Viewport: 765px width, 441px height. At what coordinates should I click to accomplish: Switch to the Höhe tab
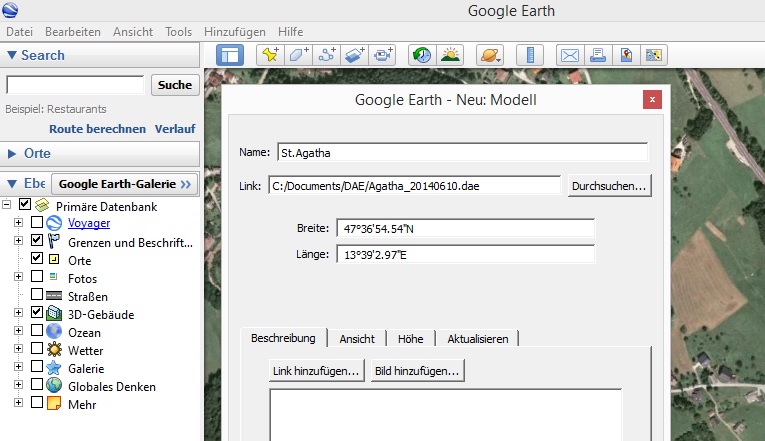(x=410, y=339)
